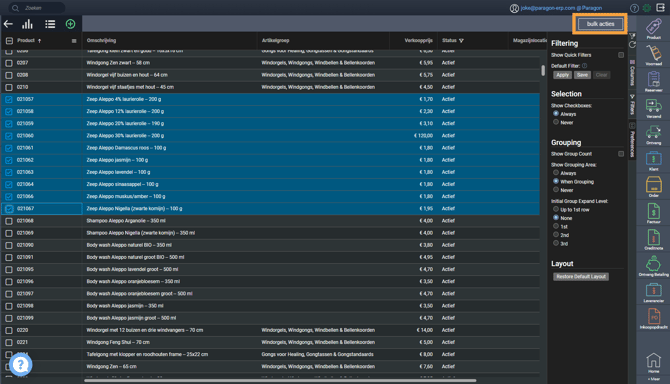The image size is (670, 384).
Task: Enable the Show Quick Filters checkbox
Action: click(621, 55)
